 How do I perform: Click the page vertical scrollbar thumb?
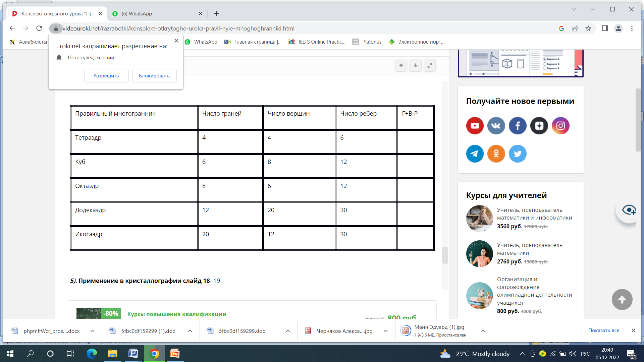coord(638,120)
